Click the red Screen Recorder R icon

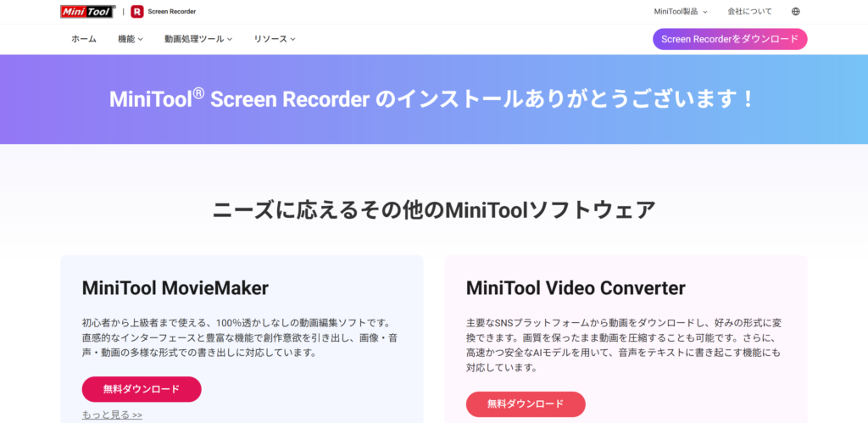point(137,12)
